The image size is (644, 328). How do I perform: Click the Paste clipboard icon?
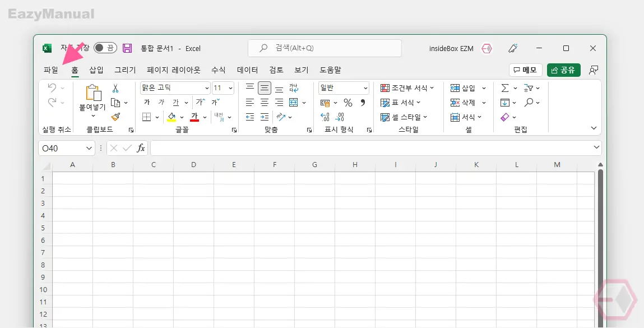93,93
